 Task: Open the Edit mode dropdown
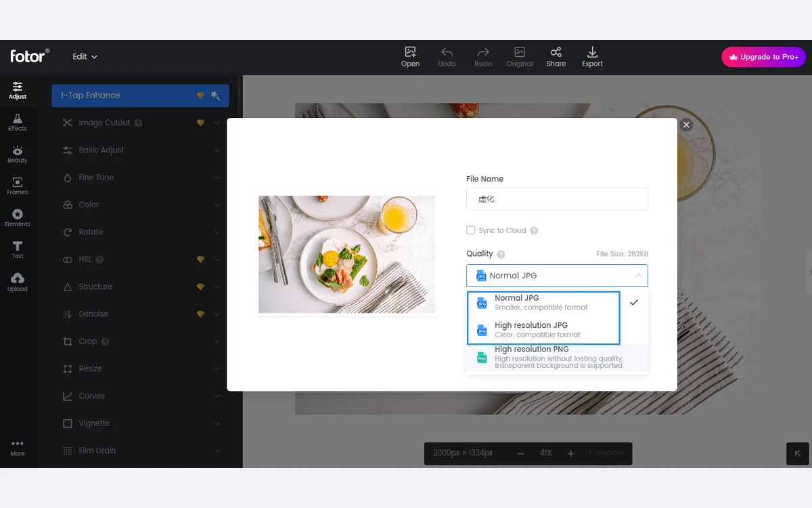click(x=85, y=57)
